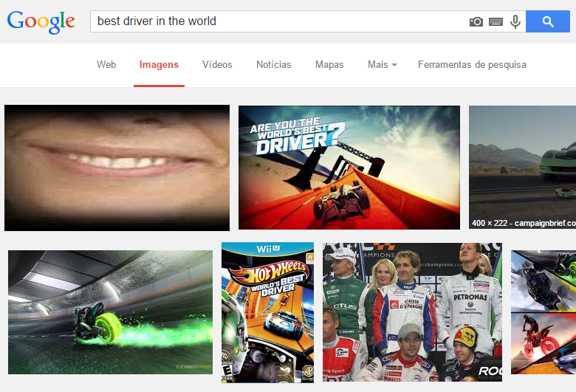Open the green glowing motorcycle tunnel image

(110, 312)
